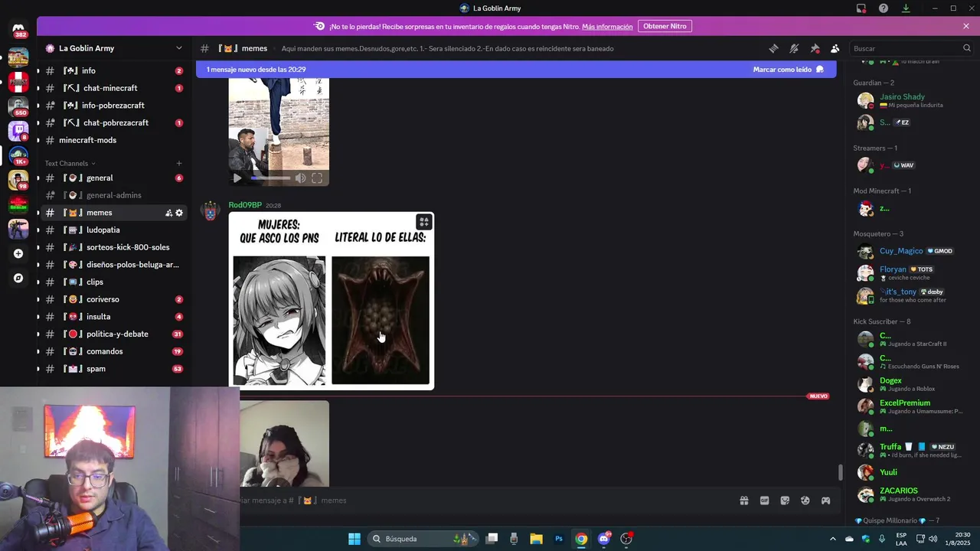980x551 pixels.
Task: Open member ZACARIOS profile
Action: coord(899,491)
